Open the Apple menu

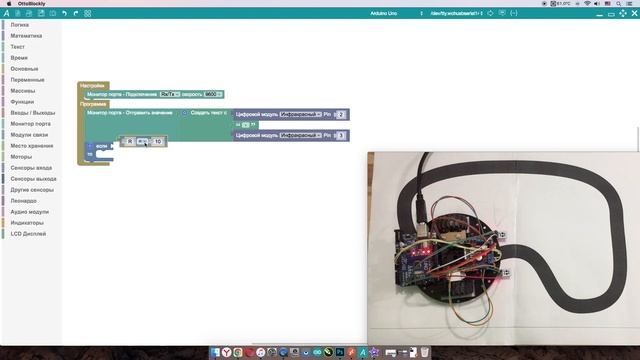coord(9,3)
